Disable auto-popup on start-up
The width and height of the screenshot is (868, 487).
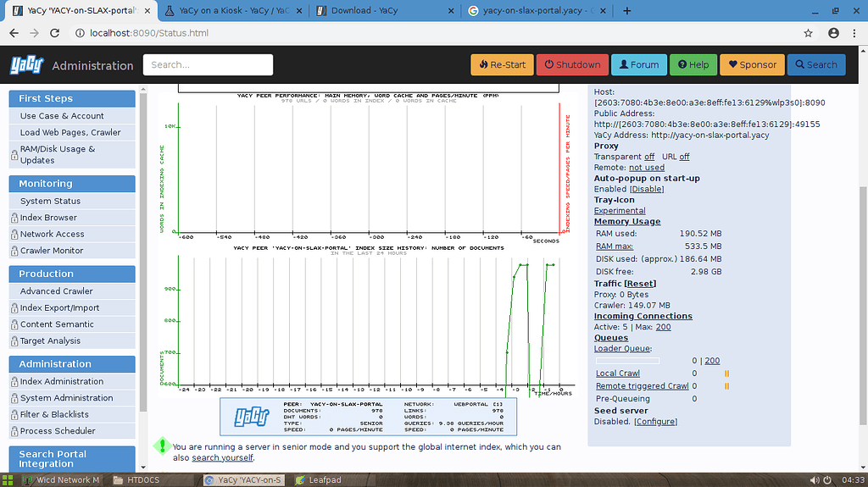pos(647,189)
